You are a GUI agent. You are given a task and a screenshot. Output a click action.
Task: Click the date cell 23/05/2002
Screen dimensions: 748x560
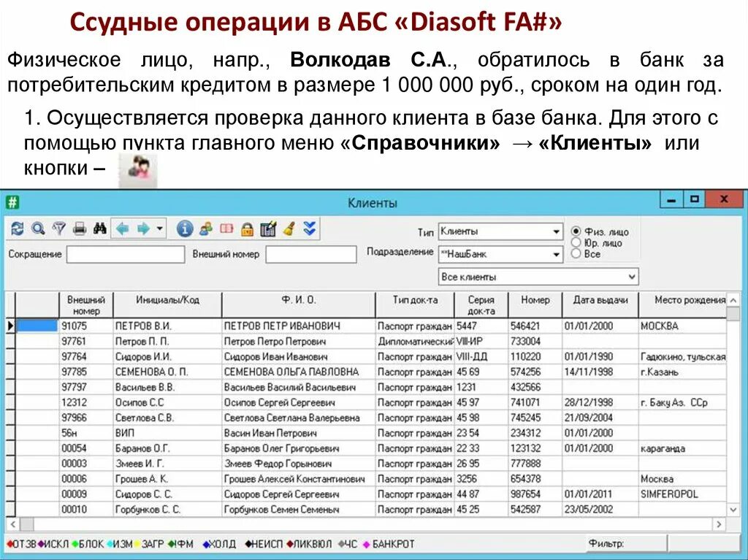click(600, 509)
